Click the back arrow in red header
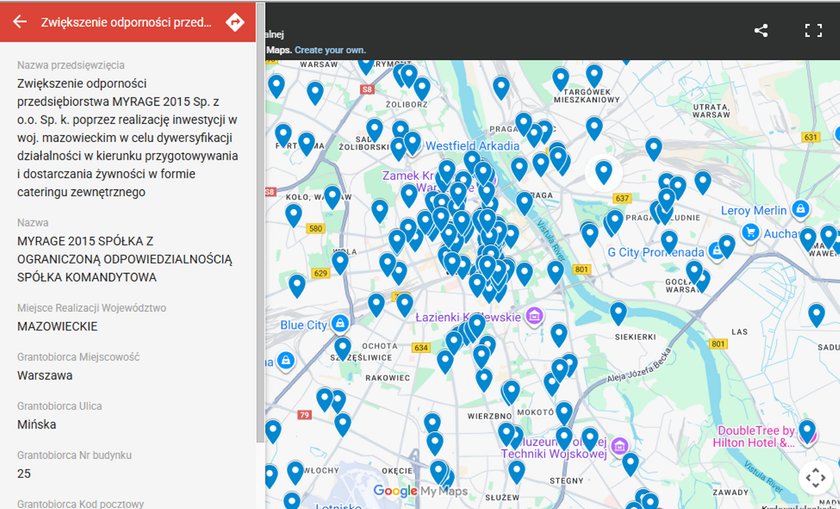The width and height of the screenshot is (840, 509). point(19,22)
